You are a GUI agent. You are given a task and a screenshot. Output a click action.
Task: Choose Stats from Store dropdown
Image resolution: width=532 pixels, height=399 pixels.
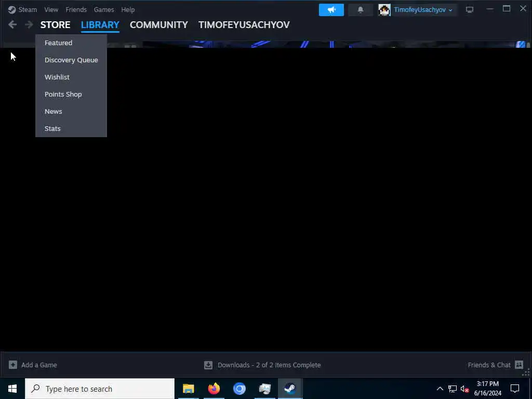pyautogui.click(x=71, y=129)
